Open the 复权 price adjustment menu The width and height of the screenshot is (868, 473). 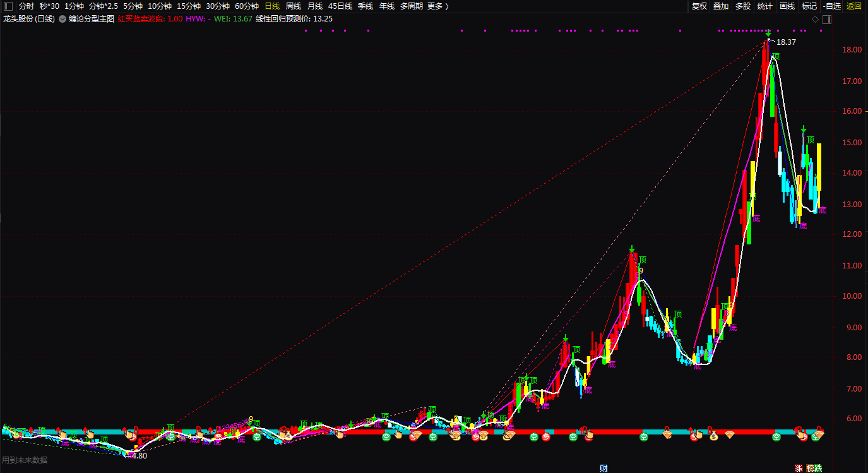[x=699, y=6]
